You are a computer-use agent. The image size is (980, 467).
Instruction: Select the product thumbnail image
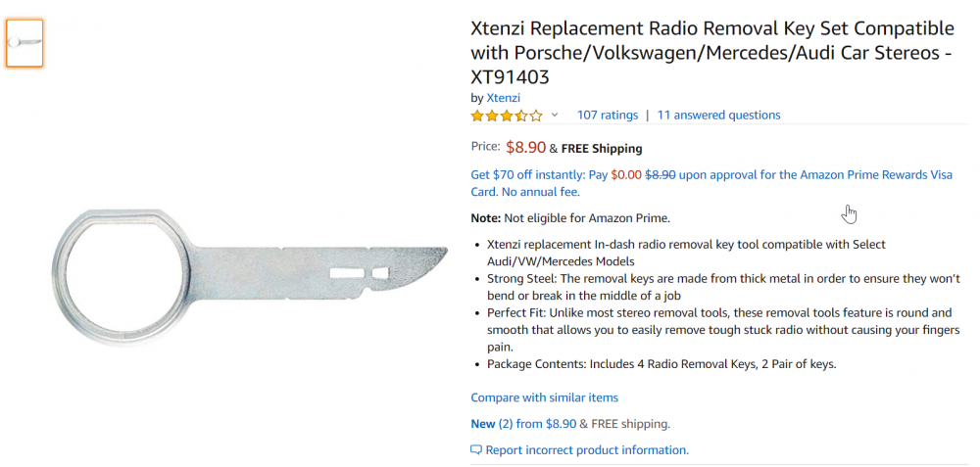[24, 42]
